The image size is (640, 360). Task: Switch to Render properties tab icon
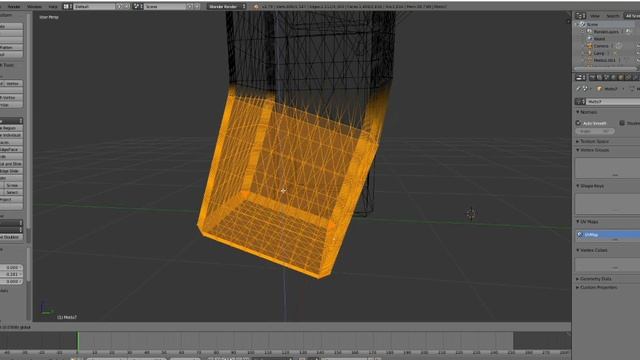(x=592, y=77)
